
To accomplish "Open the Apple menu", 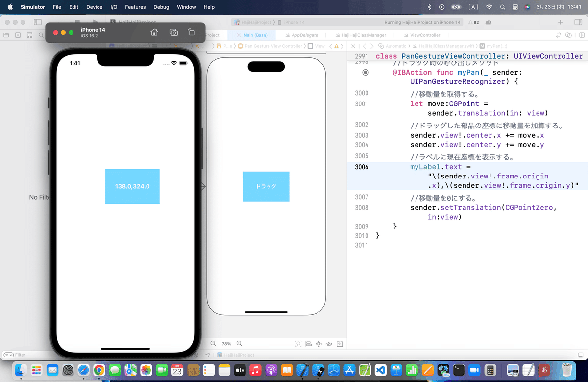I will 10,7.
